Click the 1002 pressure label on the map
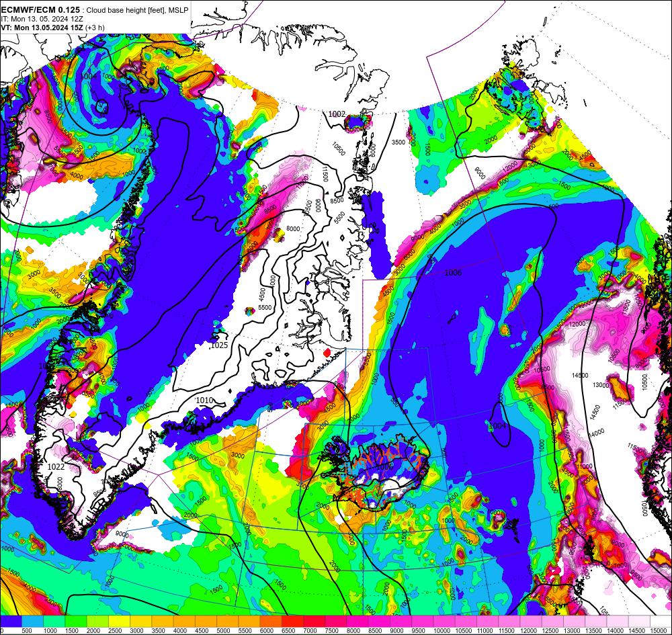 click(337, 114)
